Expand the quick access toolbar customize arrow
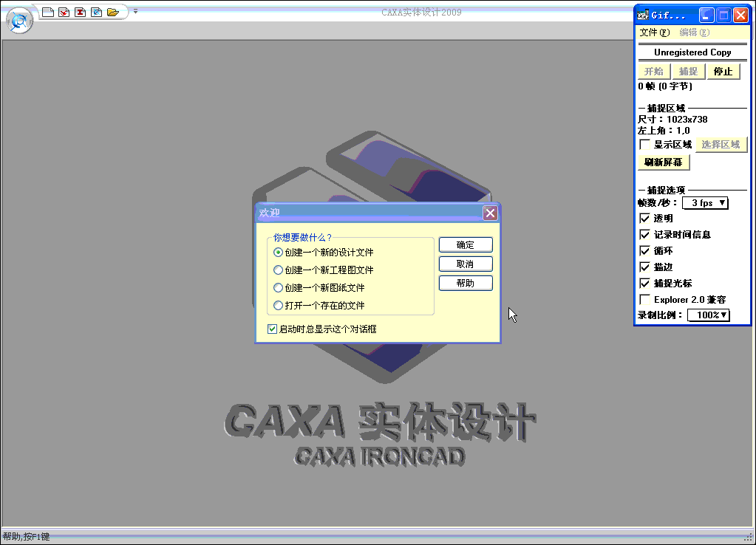756x545 pixels. [x=135, y=11]
